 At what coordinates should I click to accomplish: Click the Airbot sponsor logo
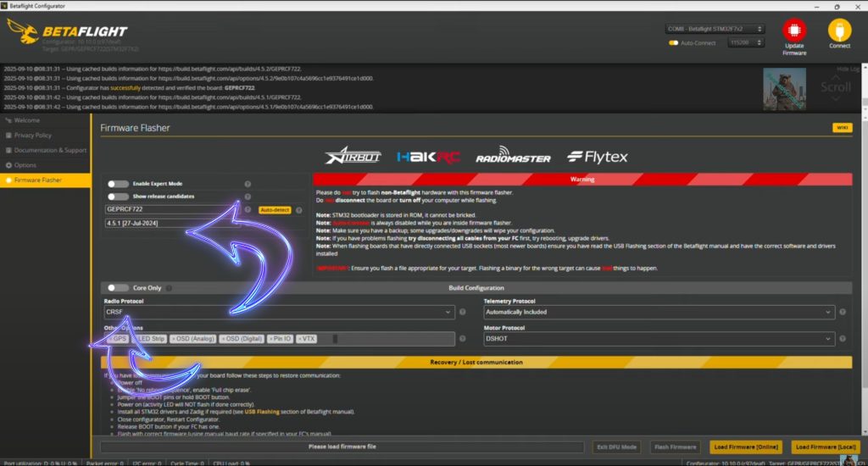[x=353, y=156]
